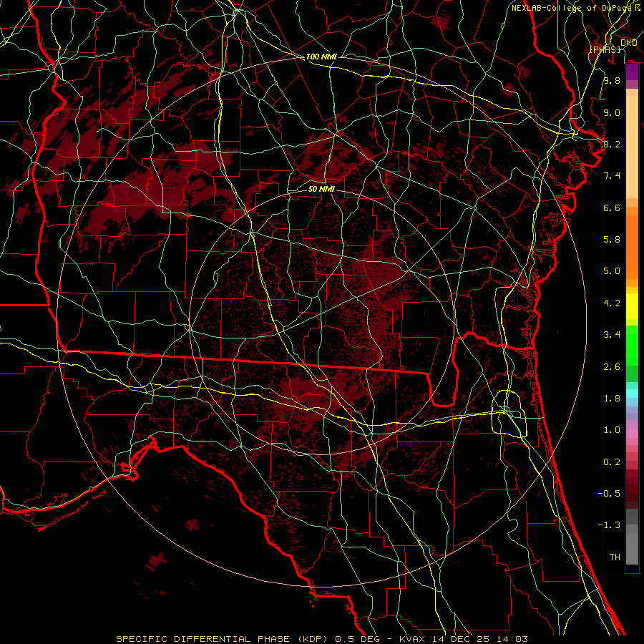
Task: Pick the gray swatch beside TH
Action: pos(632,557)
